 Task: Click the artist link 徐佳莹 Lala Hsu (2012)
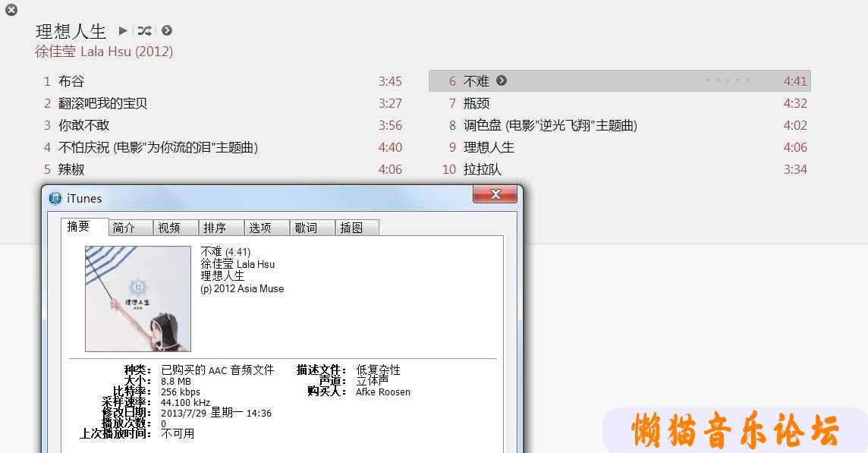click(x=104, y=52)
